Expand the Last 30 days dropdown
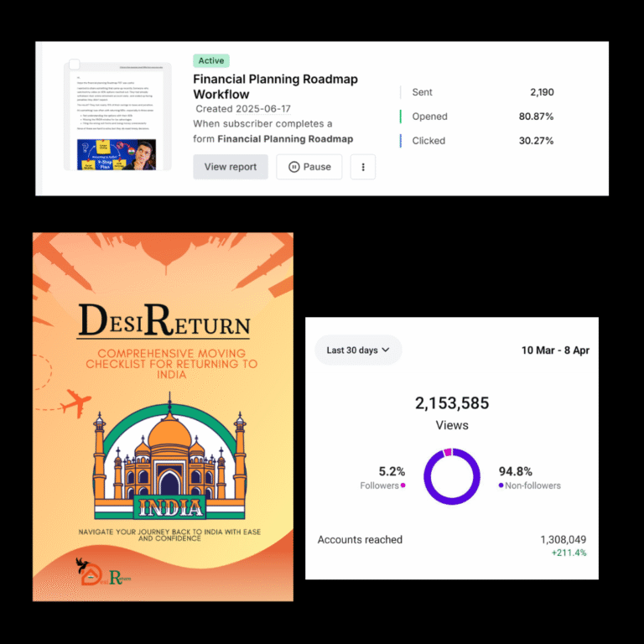The height and width of the screenshot is (644, 644). pos(358,351)
